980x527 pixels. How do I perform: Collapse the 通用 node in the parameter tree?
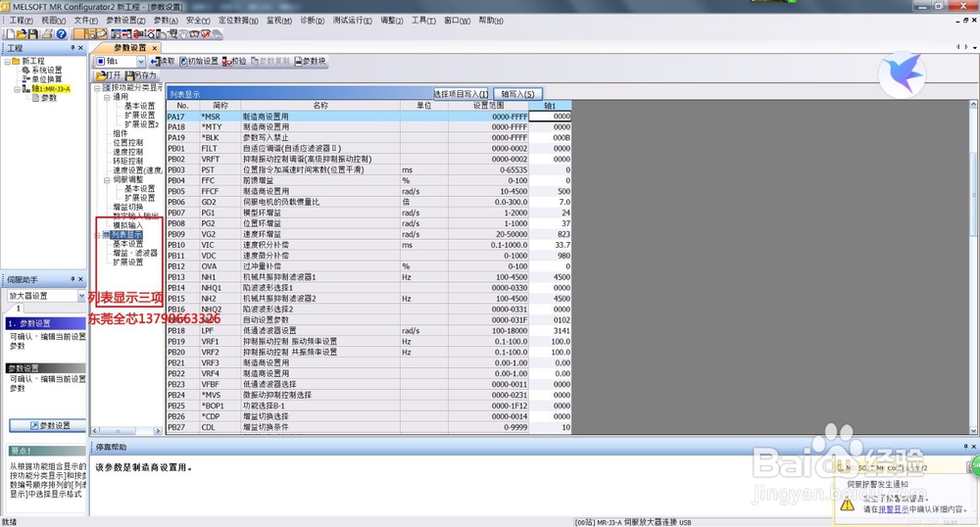(x=107, y=97)
